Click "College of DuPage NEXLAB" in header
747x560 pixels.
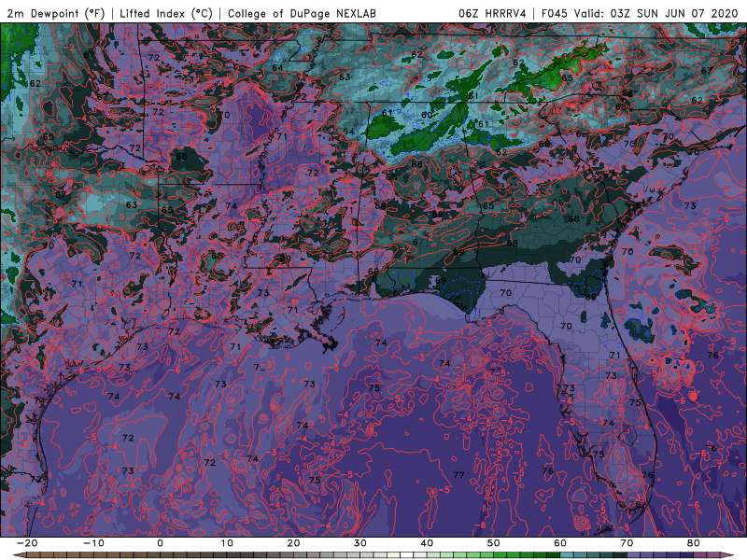pos(302,13)
